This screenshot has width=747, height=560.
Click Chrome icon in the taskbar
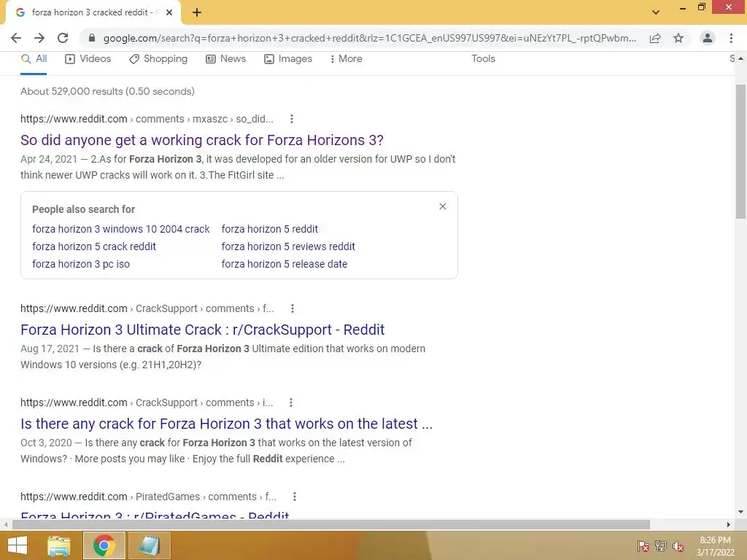coord(104,545)
